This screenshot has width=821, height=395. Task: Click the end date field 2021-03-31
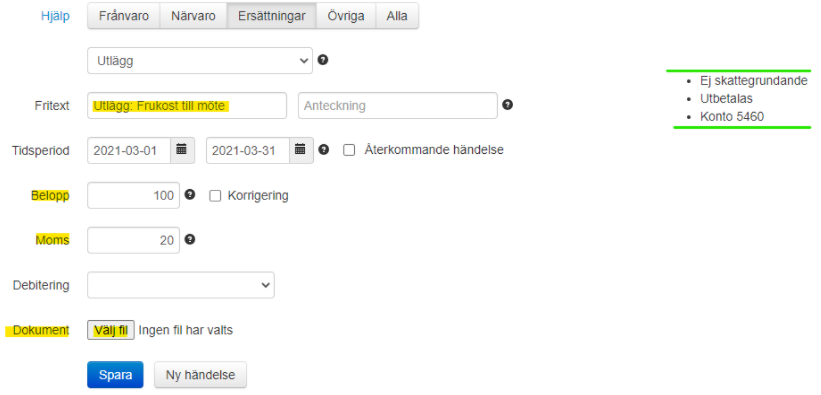248,150
